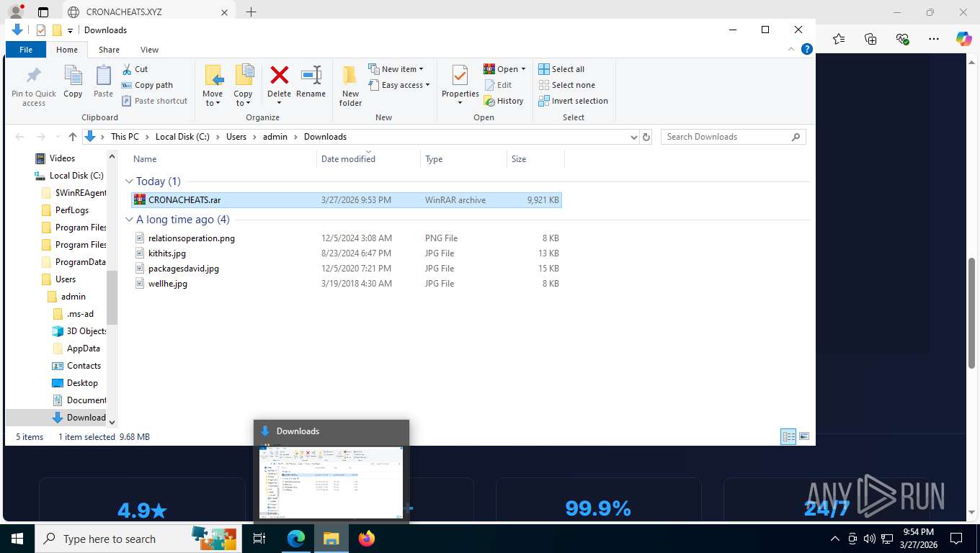The height and width of the screenshot is (553, 980).
Task: Open the Copy to menu
Action: coord(243,86)
